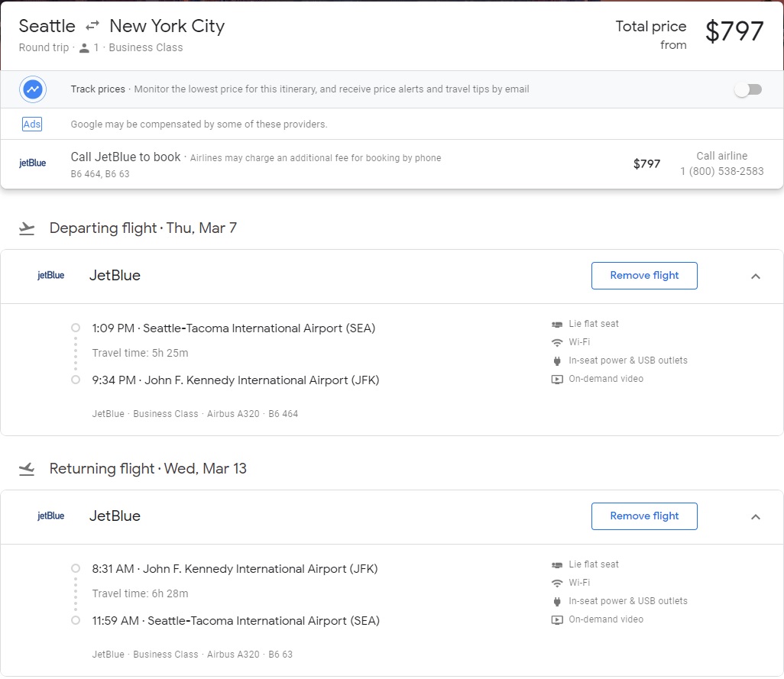Click the departing JetBlue airline logo
Screen dimensions: 784x679
coord(51,276)
